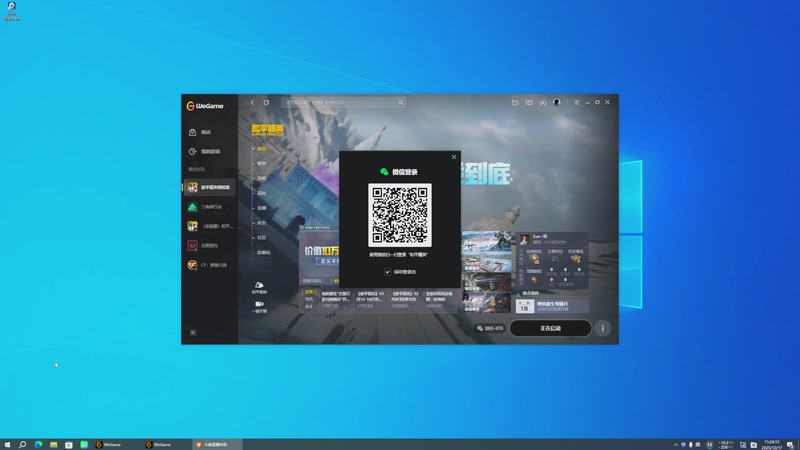The image size is (800, 450).
Task: Select the third tab 攻略 in game menu
Action: coord(261,178)
